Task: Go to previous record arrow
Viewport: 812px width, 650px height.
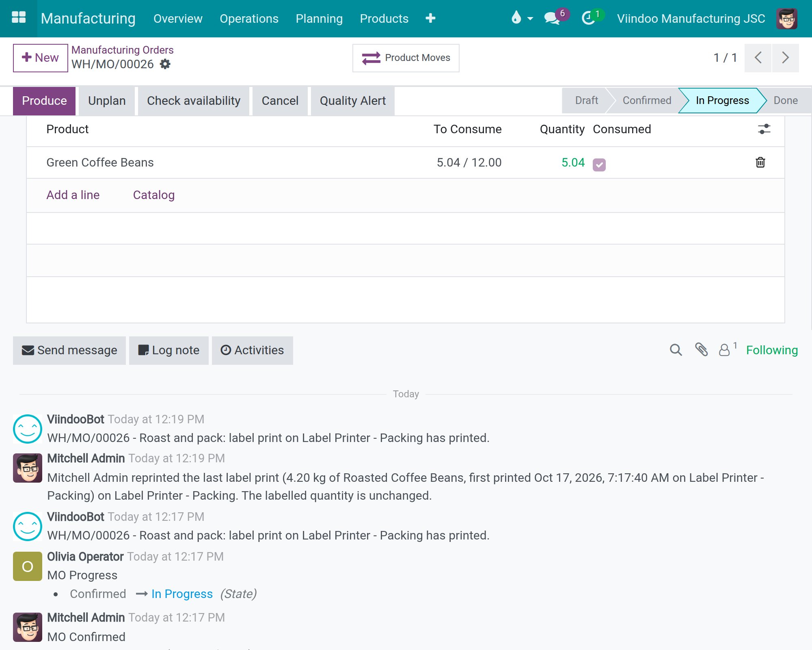Action: click(x=758, y=58)
